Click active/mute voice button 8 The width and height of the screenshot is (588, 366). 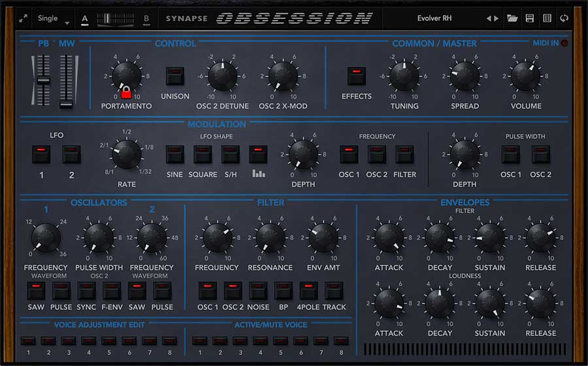pos(341,341)
